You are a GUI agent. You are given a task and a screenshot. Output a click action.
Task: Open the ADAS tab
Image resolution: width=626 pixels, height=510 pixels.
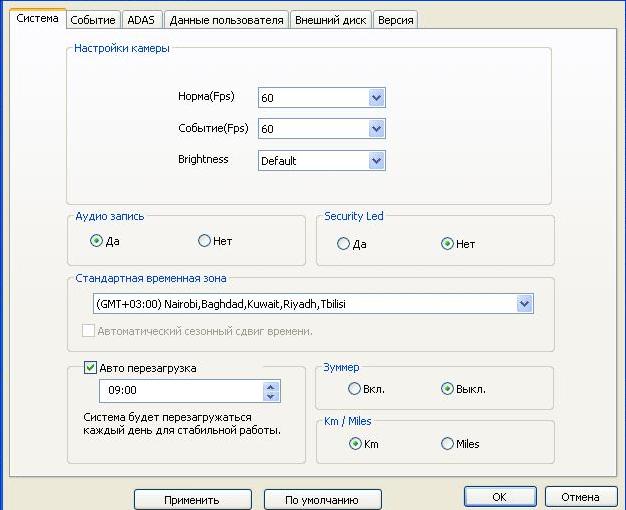pyautogui.click(x=141, y=20)
